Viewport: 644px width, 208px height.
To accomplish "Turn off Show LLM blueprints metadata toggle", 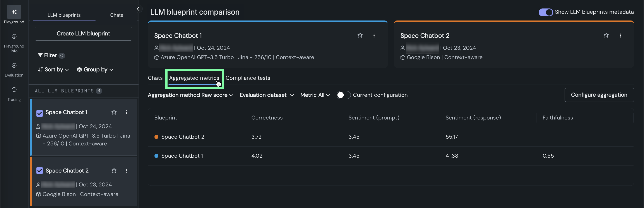I will click(x=545, y=12).
